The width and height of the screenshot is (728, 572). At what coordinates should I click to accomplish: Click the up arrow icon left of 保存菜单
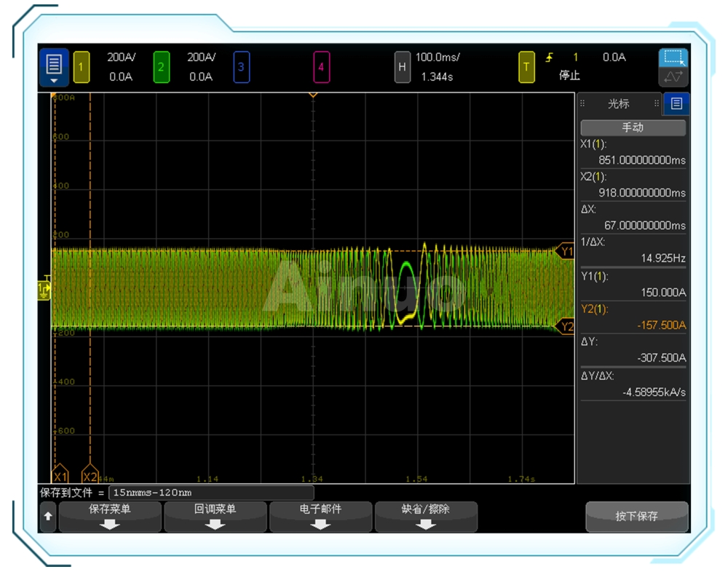click(47, 517)
